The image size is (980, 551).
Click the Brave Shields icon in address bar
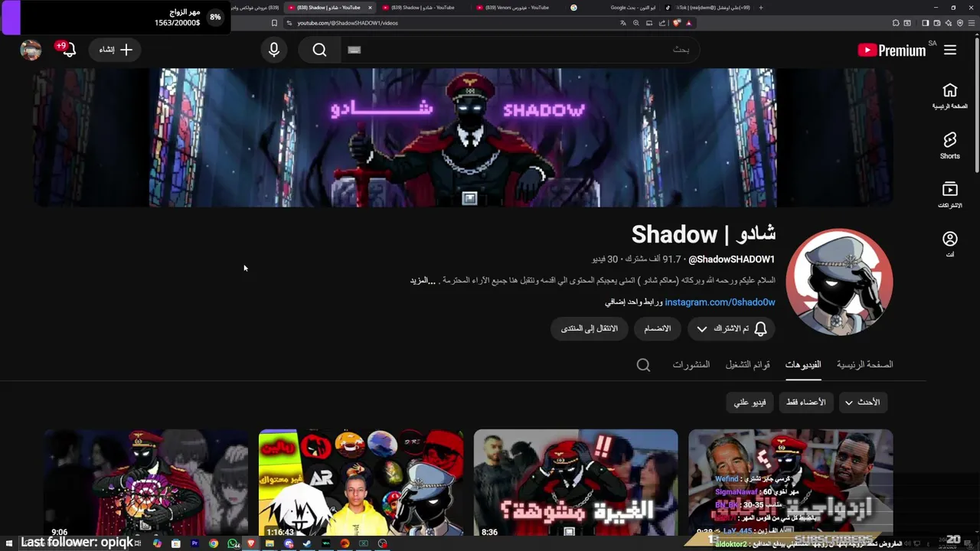tap(676, 23)
